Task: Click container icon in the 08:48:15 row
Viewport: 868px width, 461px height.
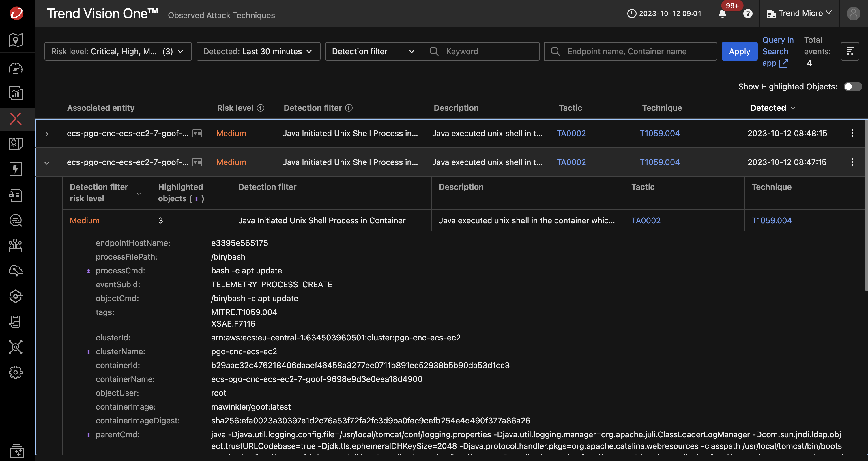Action: [x=197, y=134]
